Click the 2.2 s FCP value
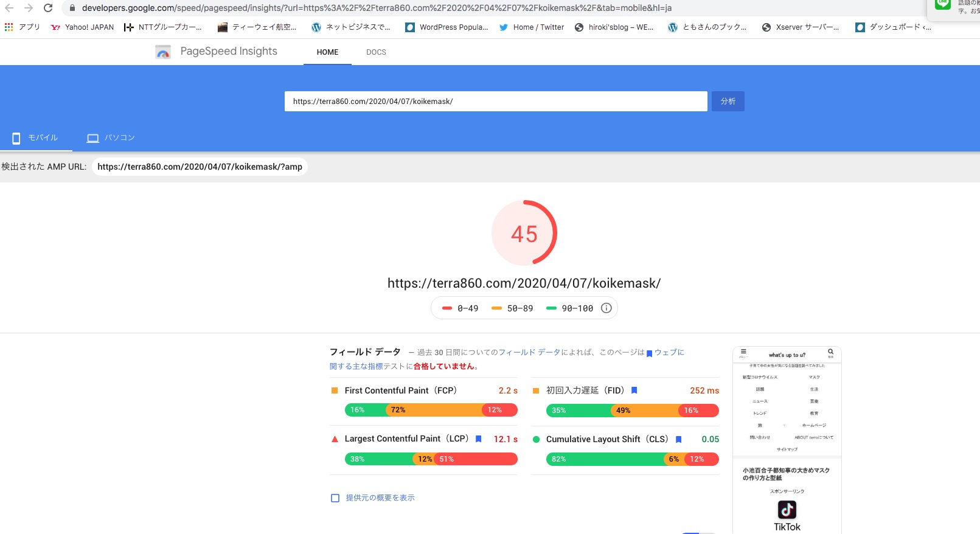 (x=508, y=390)
